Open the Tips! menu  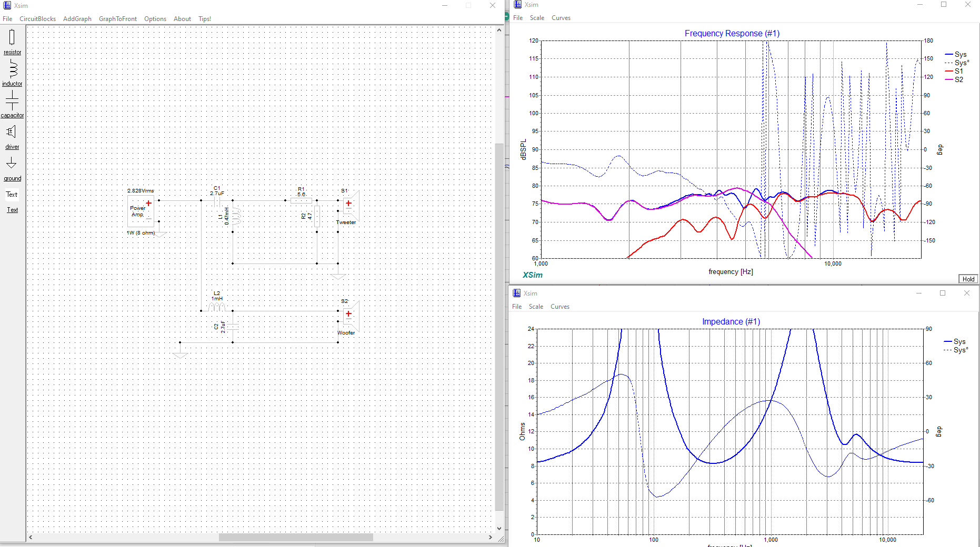205,19
